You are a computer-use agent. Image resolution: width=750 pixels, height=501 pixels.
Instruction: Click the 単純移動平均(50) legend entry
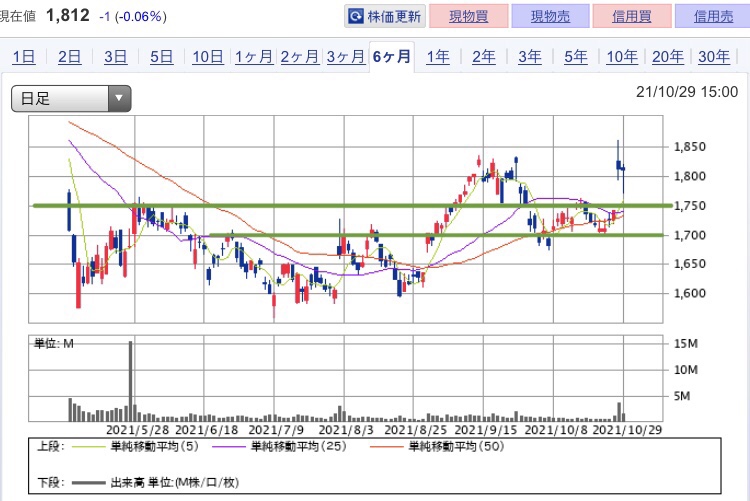437,446
